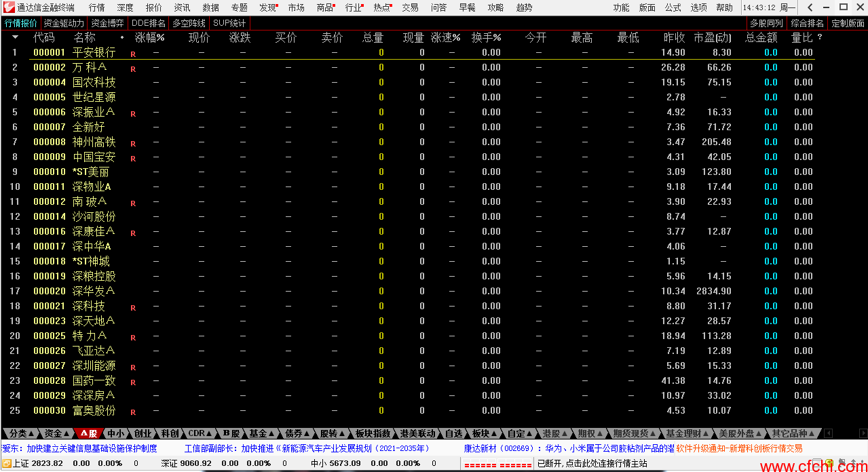Select stock code 000001

tap(50, 52)
